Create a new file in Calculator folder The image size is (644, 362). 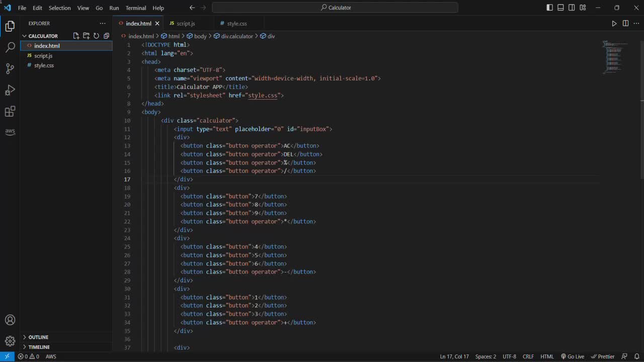[x=76, y=36]
